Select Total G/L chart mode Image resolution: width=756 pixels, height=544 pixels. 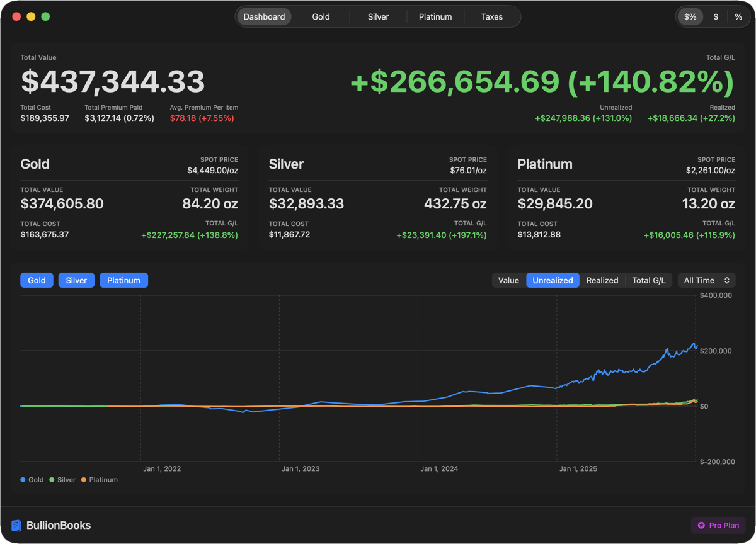pos(649,280)
